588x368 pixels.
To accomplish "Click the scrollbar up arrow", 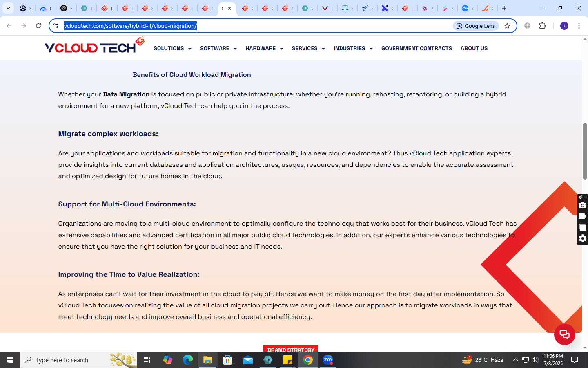I will [x=585, y=40].
